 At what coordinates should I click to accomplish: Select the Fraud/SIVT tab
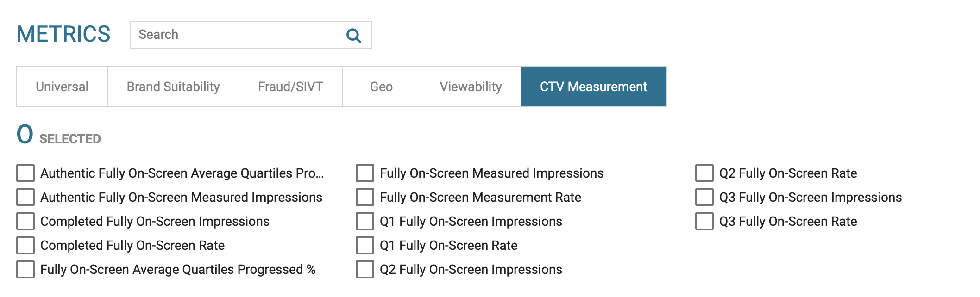(x=290, y=87)
